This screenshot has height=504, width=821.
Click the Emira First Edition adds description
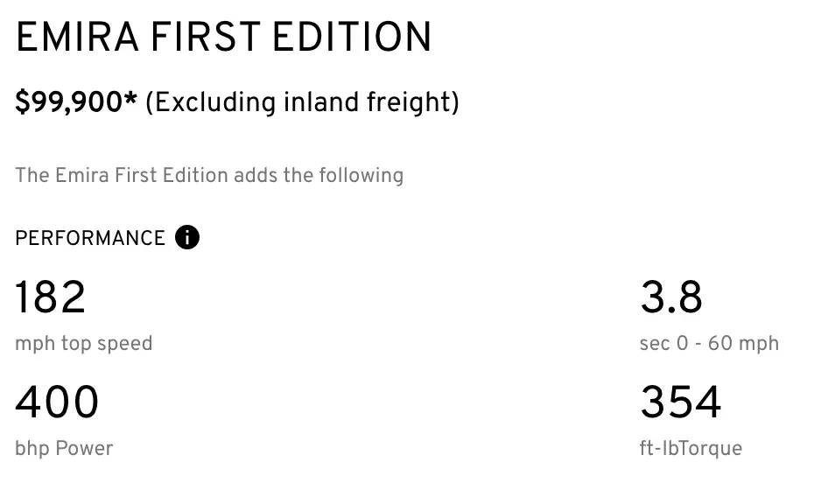209,175
